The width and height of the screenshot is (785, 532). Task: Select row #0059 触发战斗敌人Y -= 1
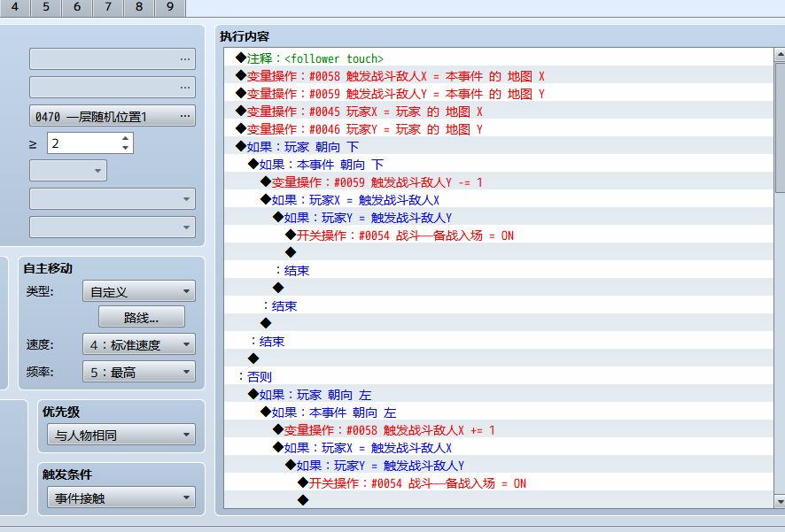pos(499,182)
